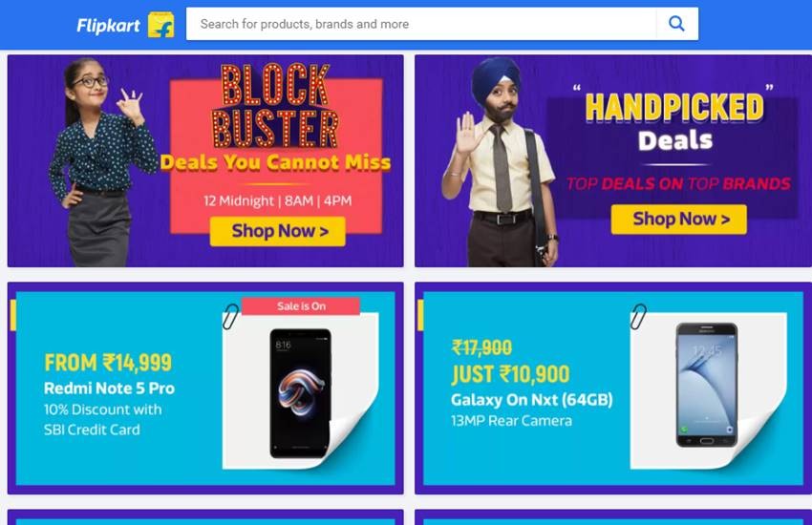Focus the product search input field

[x=421, y=24]
